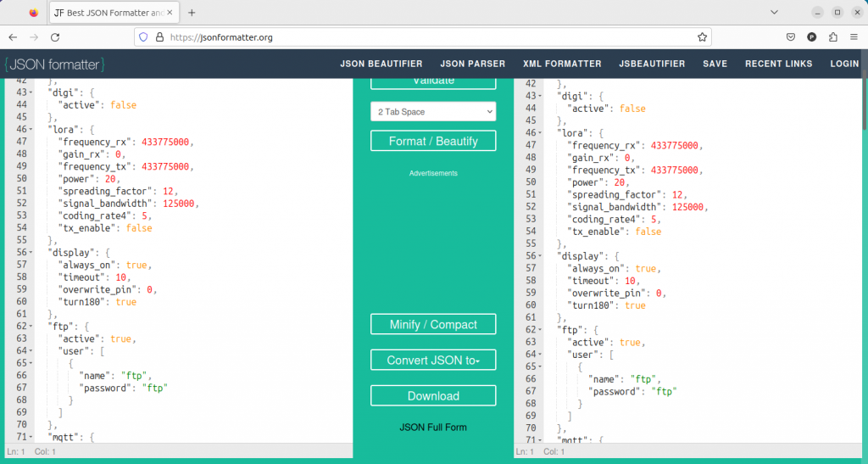
Task: Collapse "display" fold arrow in right editor
Action: 540,256
